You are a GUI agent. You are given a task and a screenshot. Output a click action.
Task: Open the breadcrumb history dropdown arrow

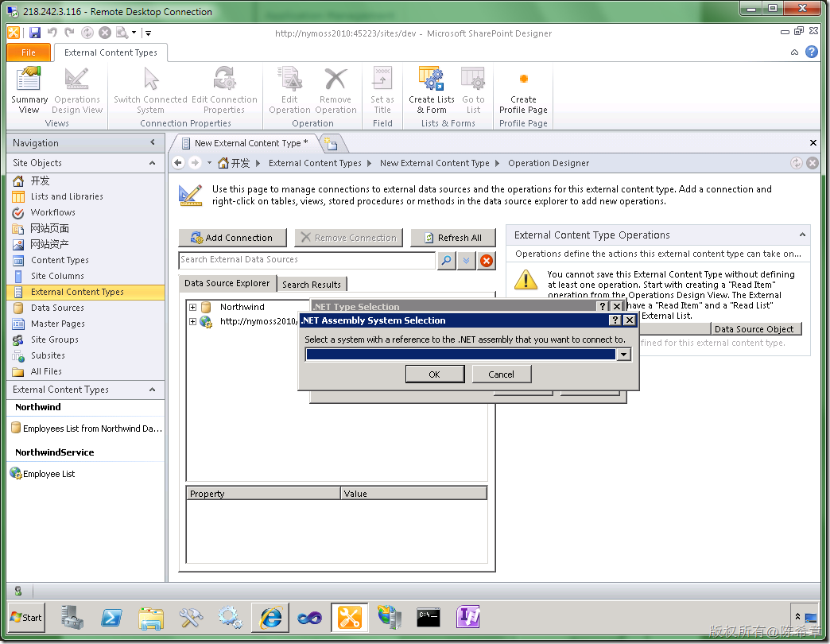[x=209, y=163]
